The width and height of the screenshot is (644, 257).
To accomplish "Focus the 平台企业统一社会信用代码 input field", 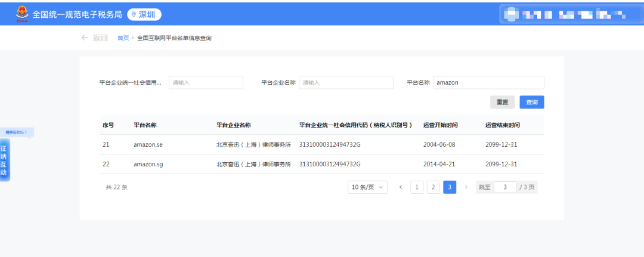I will point(206,82).
